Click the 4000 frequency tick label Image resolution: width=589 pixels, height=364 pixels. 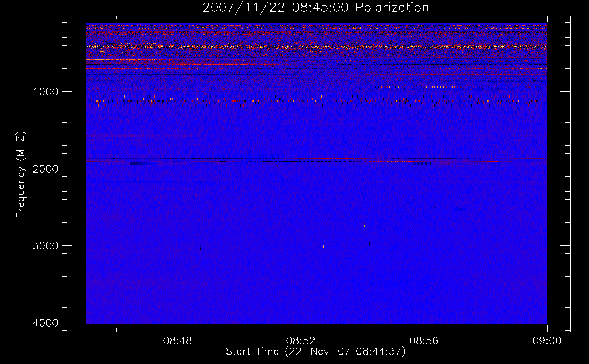[x=46, y=323]
